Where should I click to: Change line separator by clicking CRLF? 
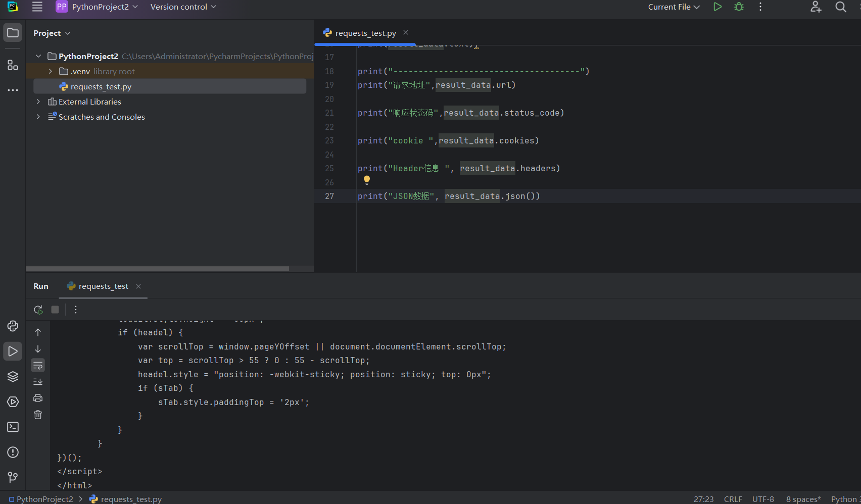[733, 499]
